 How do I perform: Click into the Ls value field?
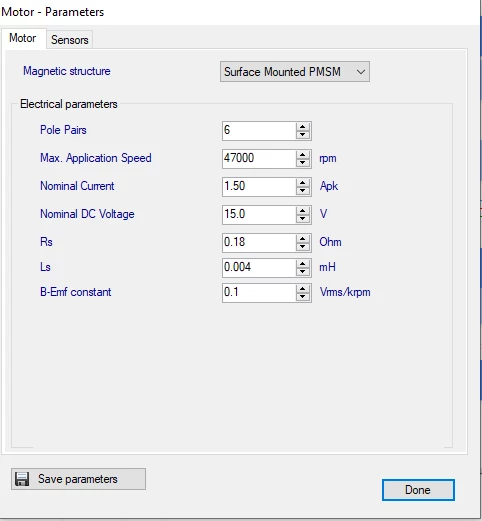[x=259, y=268]
